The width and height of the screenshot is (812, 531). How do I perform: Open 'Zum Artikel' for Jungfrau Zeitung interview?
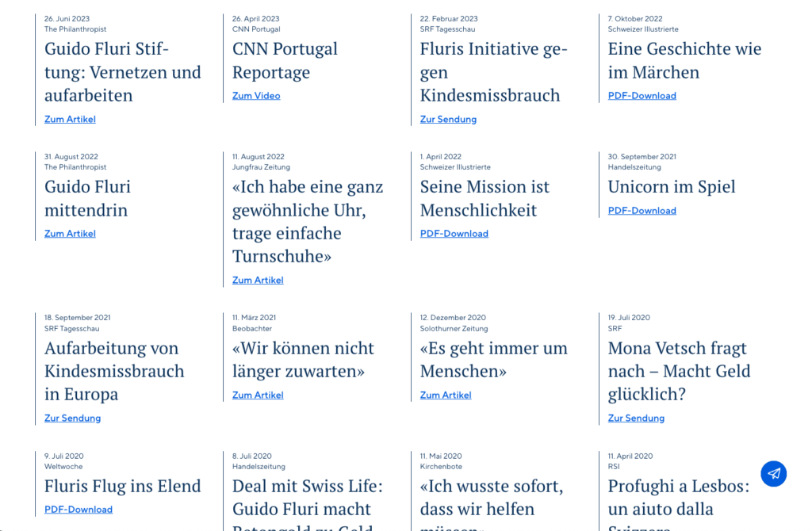258,281
